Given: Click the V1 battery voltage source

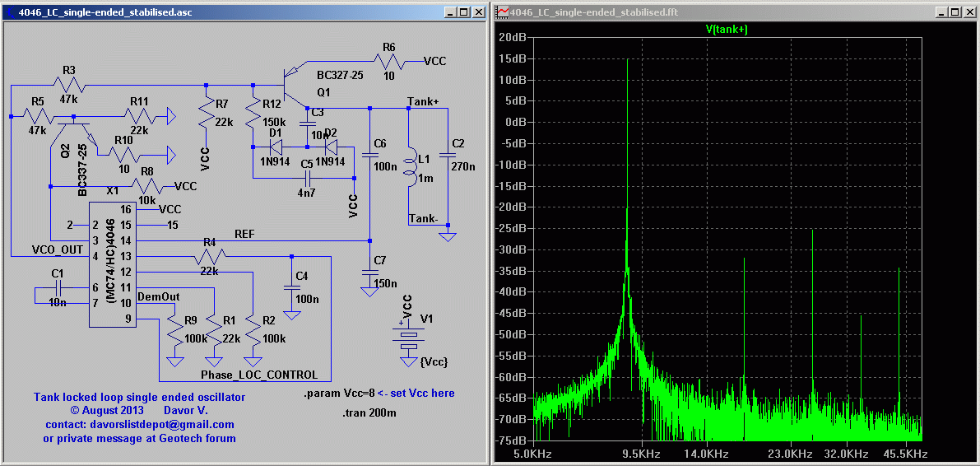Looking at the screenshot, I should [407, 337].
